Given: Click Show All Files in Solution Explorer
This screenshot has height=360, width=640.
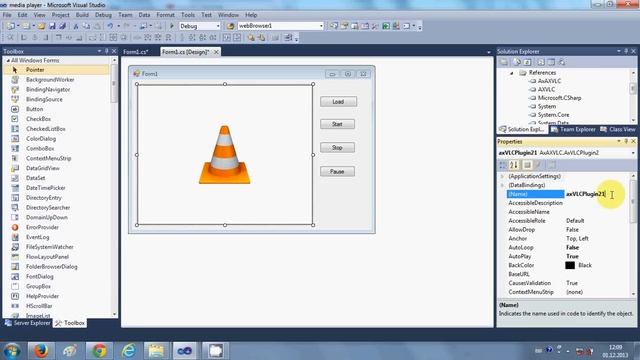Looking at the screenshot, I should [x=517, y=62].
